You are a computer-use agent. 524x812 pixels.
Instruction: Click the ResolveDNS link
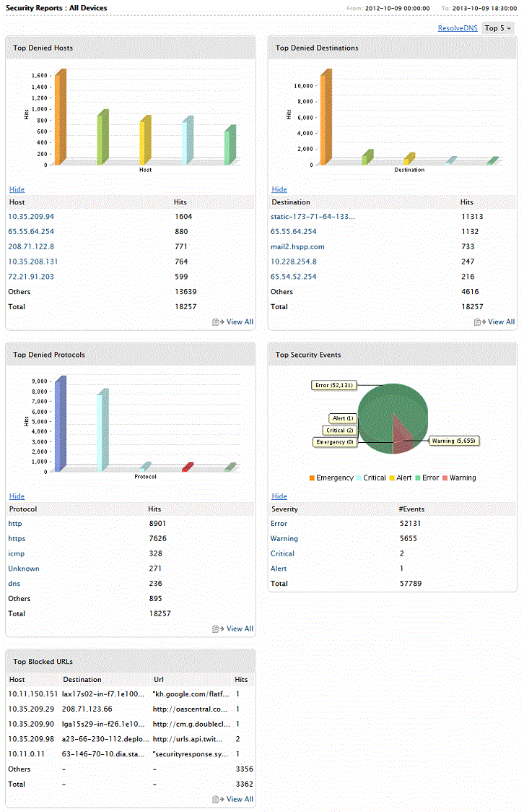pyautogui.click(x=458, y=28)
